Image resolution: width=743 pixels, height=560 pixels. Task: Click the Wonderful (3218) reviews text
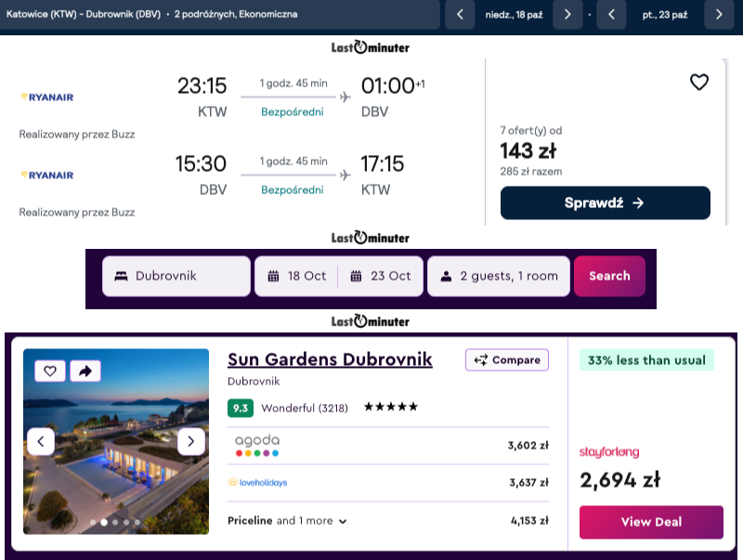click(x=305, y=409)
